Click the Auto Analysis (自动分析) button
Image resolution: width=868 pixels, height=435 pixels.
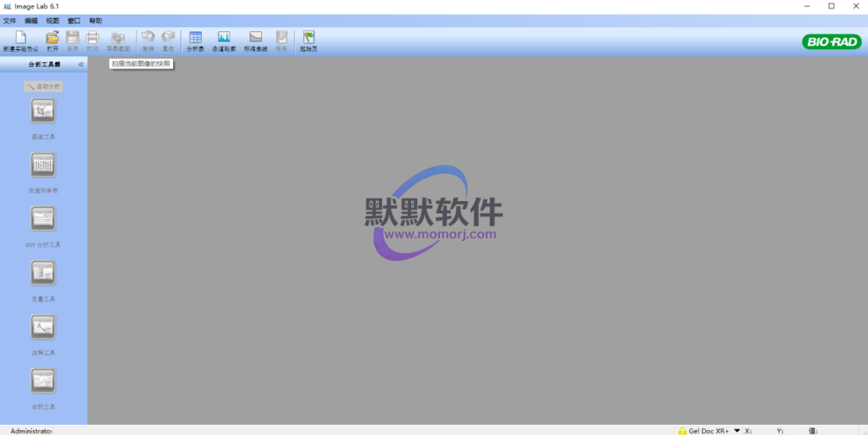43,86
